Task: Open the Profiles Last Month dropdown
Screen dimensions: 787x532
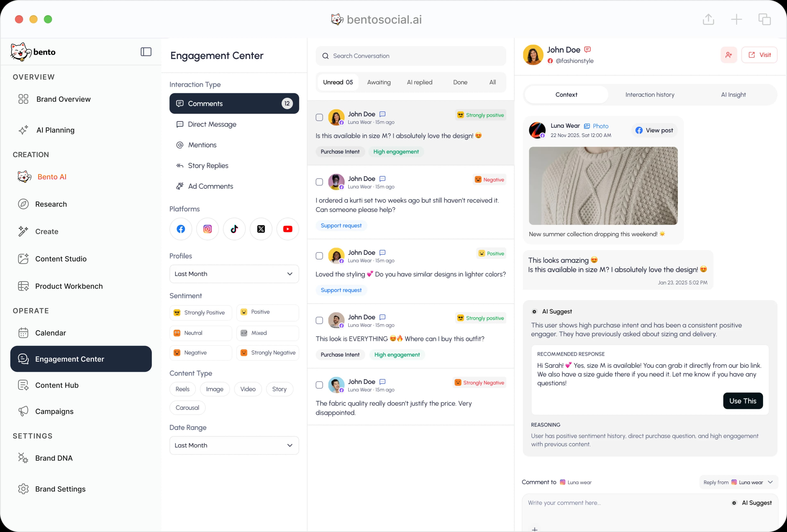Action: point(234,274)
